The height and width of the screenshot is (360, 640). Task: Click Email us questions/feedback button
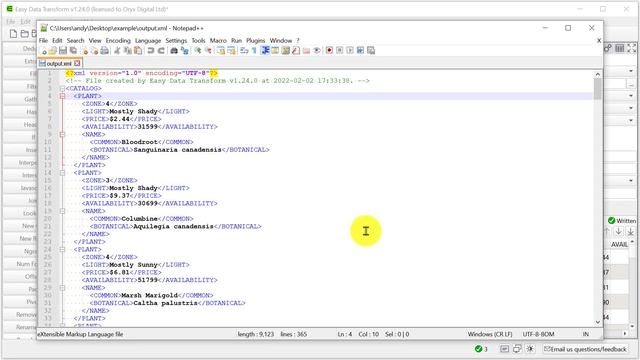tap(585, 349)
